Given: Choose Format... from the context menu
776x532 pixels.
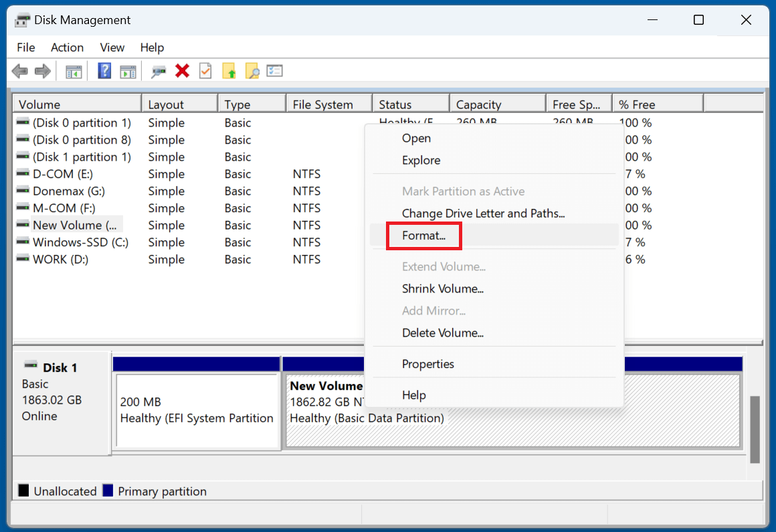Looking at the screenshot, I should tap(423, 236).
